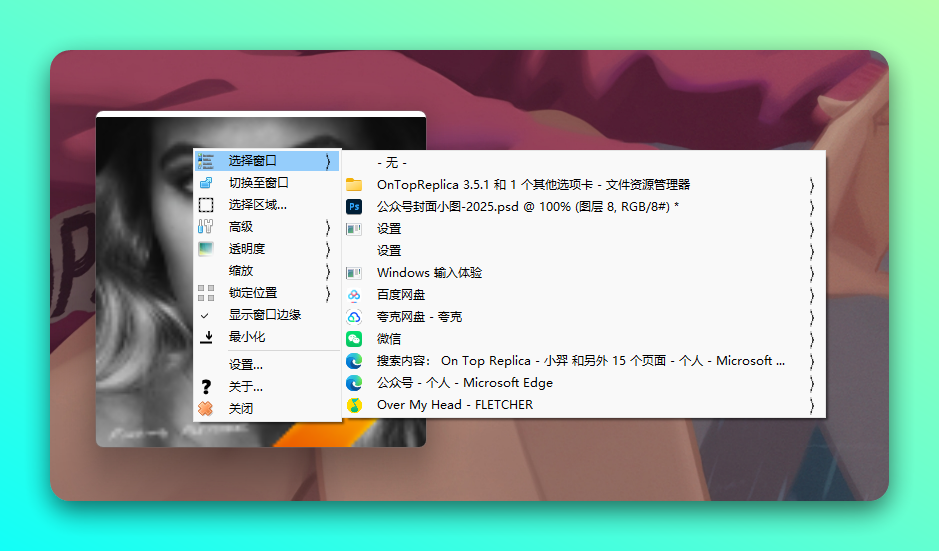Expand the 高级 submenu arrow
Screen dimensions: 939x551
(x=328, y=227)
